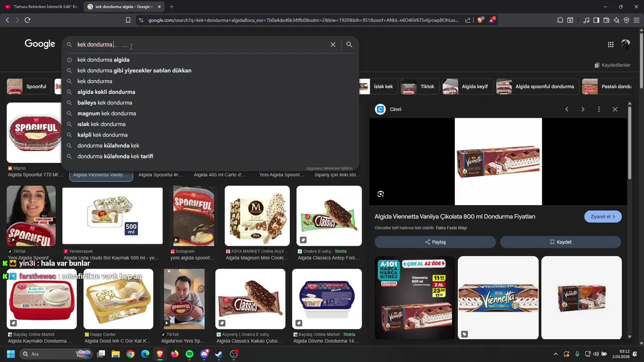
Task: Open the Brave VPN shield icon
Action: tap(626, 20)
